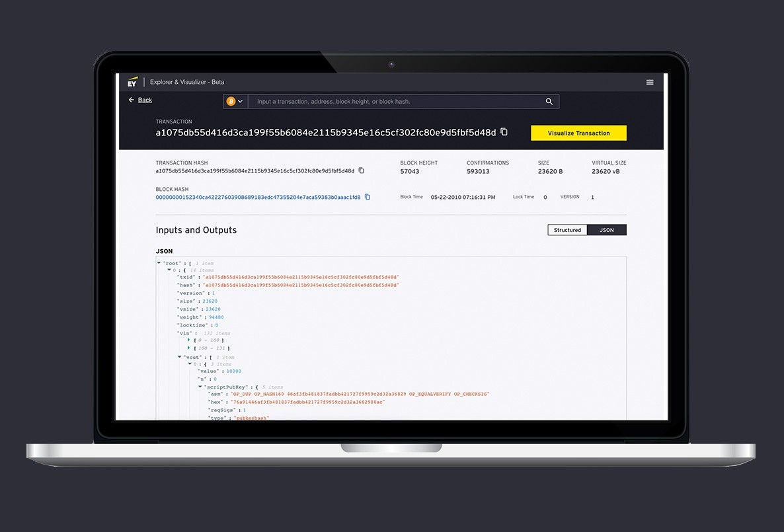The height and width of the screenshot is (532, 784).
Task: Open the cryptocurrency selector dropdown arrow
Action: point(241,101)
